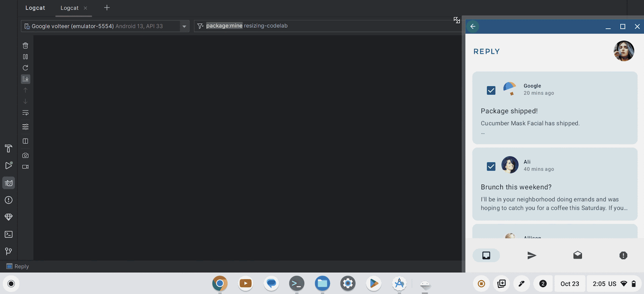The image size is (644, 294).
Task: Clear logcat with the trash icon
Action: (25, 46)
